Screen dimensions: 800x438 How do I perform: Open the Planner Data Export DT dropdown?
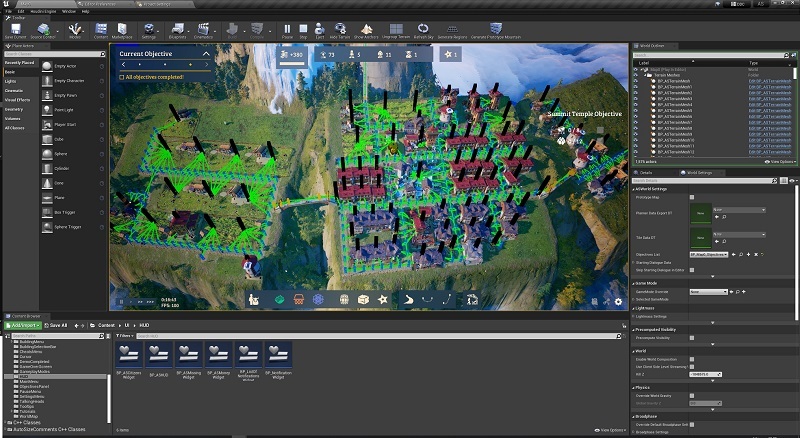(x=739, y=210)
